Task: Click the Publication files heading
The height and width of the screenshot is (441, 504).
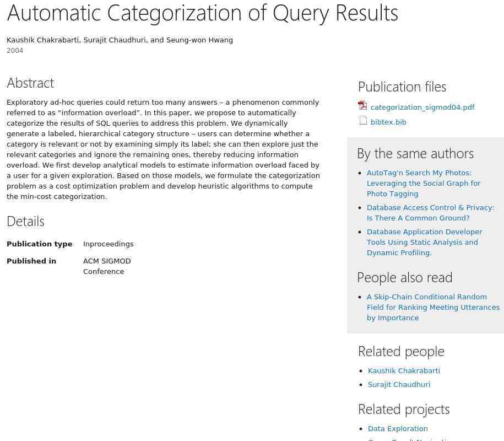Action: (x=402, y=87)
